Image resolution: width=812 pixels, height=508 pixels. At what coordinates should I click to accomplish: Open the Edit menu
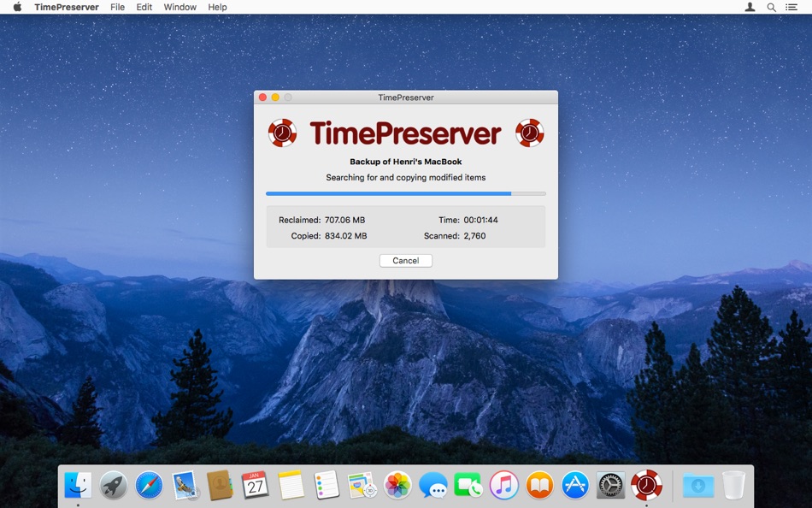pyautogui.click(x=144, y=7)
